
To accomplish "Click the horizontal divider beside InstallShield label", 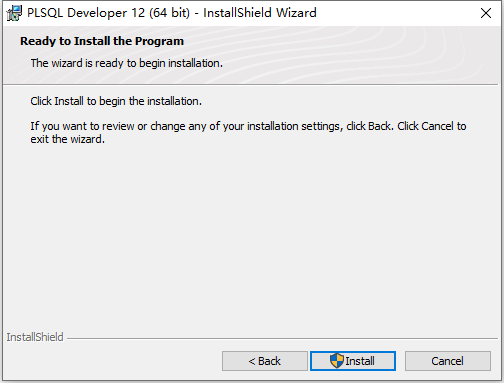I will 282,339.
